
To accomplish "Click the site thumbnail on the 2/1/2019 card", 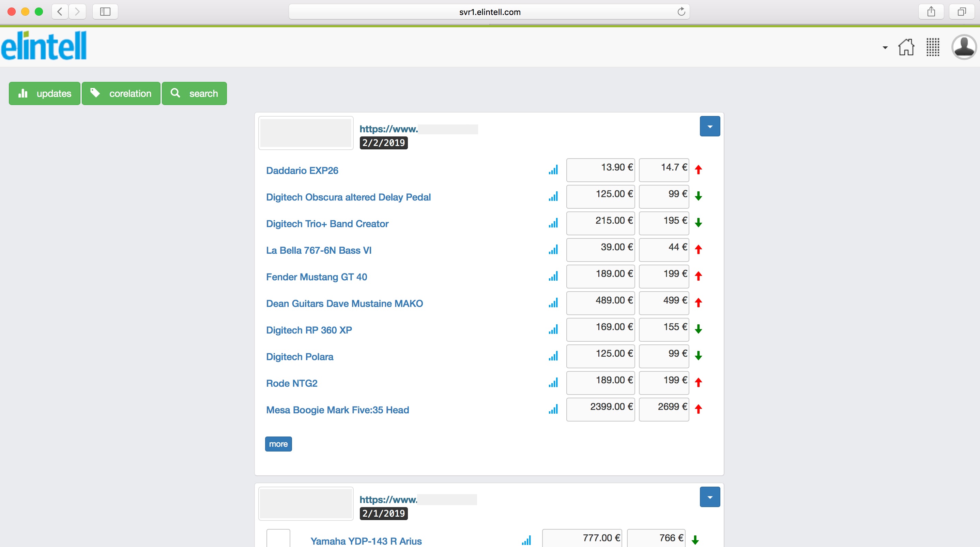I will [306, 504].
